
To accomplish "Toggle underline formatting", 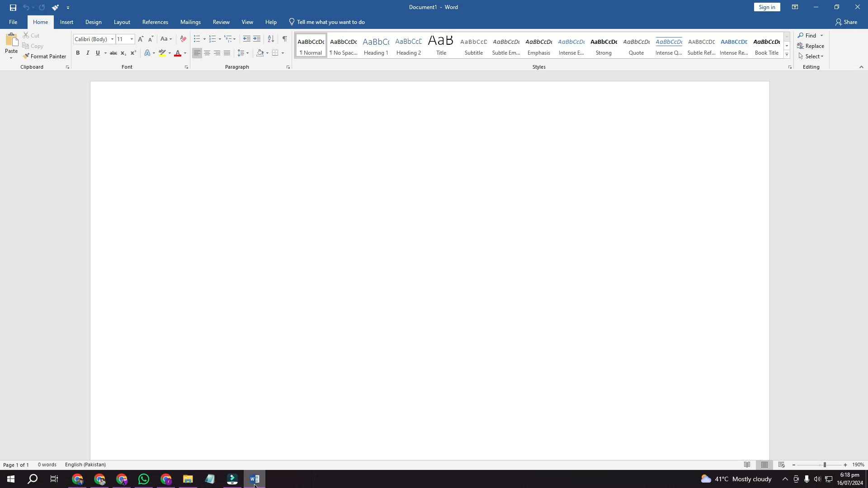I will tap(98, 53).
